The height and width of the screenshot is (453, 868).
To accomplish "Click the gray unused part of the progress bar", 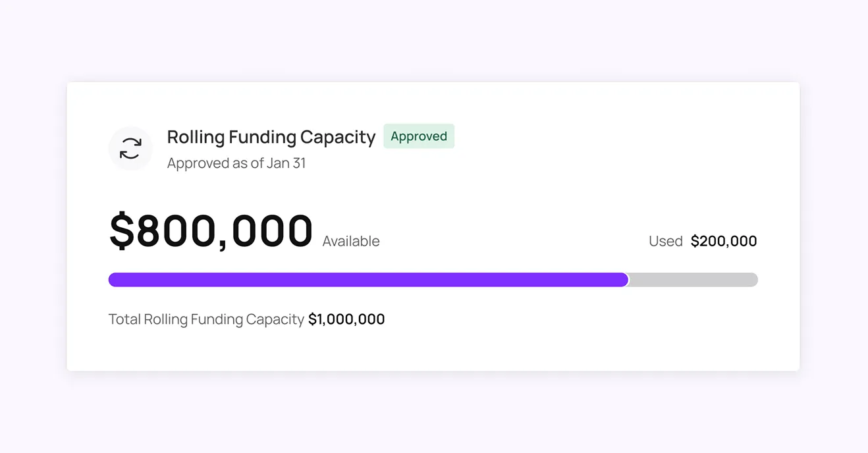I will pos(693,280).
